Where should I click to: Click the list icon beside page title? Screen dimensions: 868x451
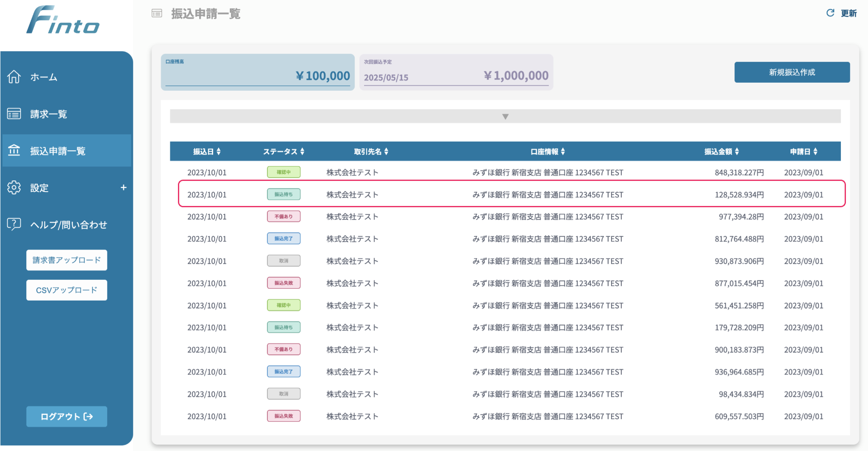157,14
